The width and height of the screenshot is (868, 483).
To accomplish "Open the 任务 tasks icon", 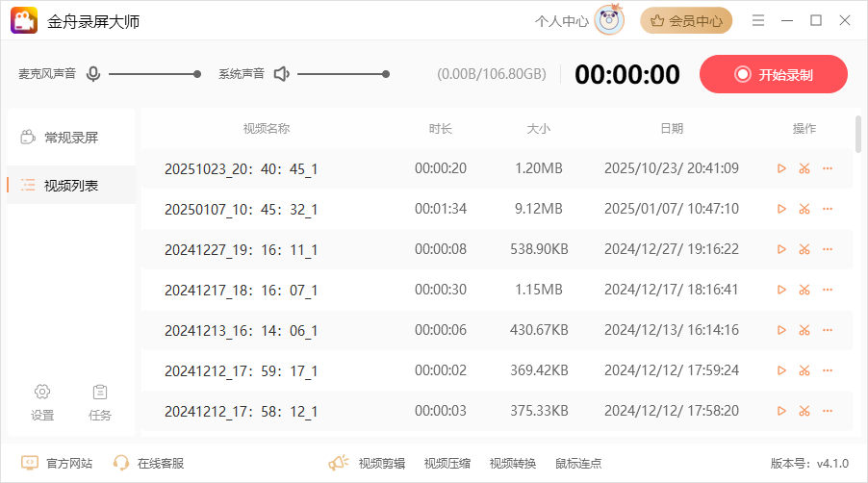I will click(100, 401).
